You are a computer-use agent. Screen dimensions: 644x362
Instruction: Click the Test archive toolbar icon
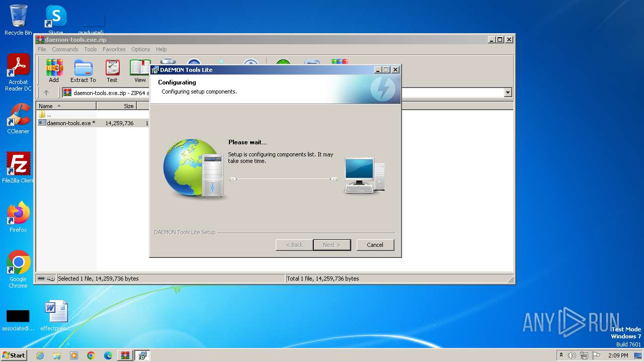[x=112, y=71]
